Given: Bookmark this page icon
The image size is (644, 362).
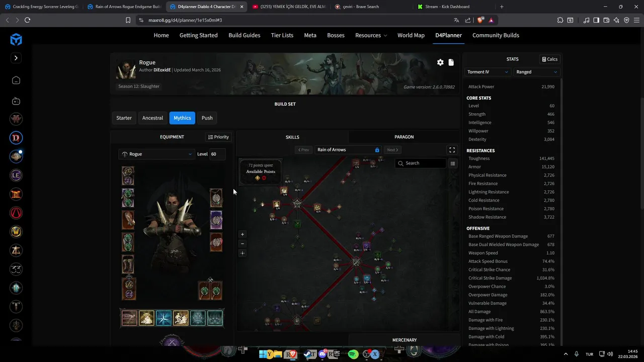Looking at the screenshot, I should [x=128, y=20].
